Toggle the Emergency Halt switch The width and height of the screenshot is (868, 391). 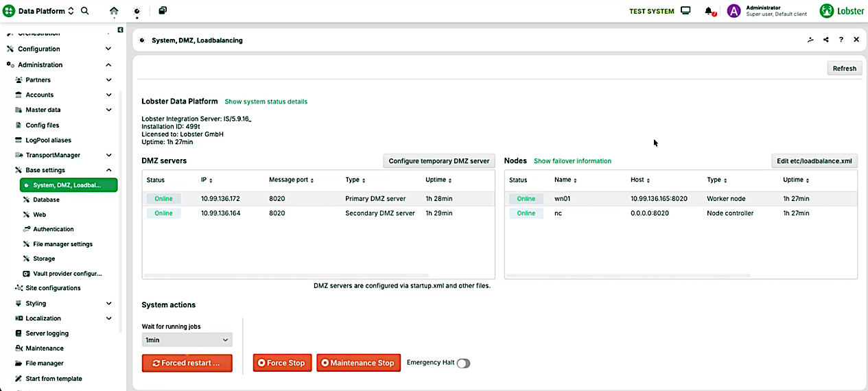[464, 363]
